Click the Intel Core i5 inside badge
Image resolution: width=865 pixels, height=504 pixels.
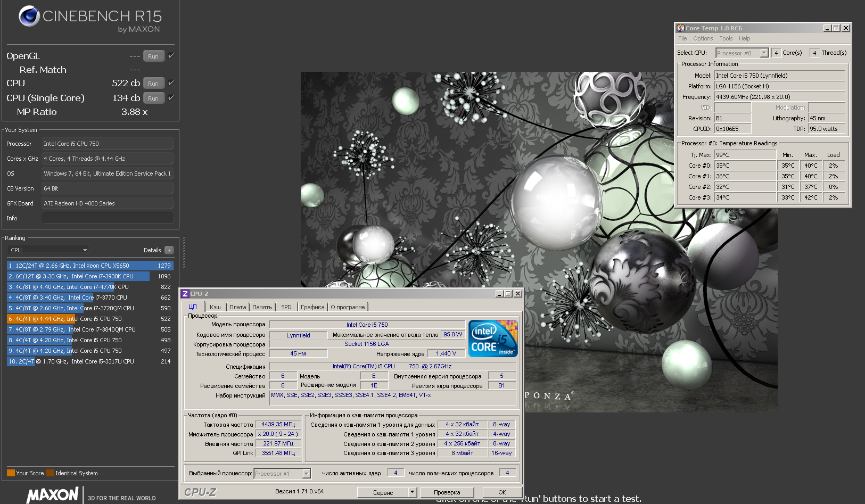click(493, 338)
